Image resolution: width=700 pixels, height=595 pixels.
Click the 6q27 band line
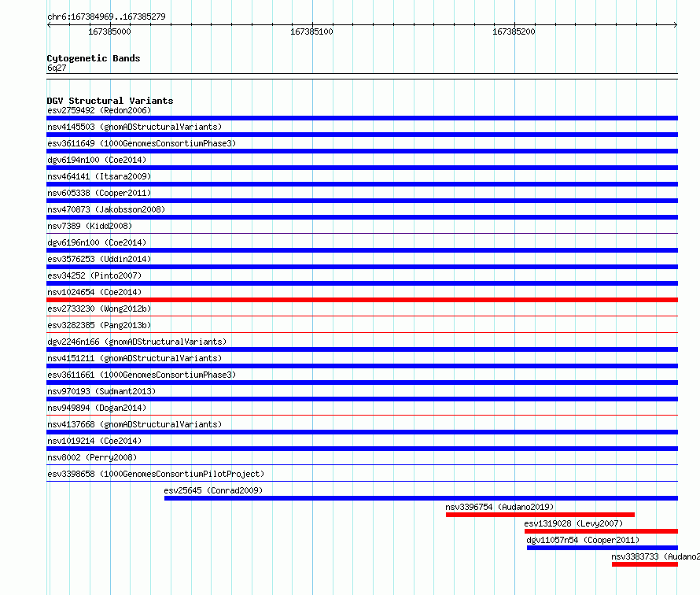tap(362, 76)
